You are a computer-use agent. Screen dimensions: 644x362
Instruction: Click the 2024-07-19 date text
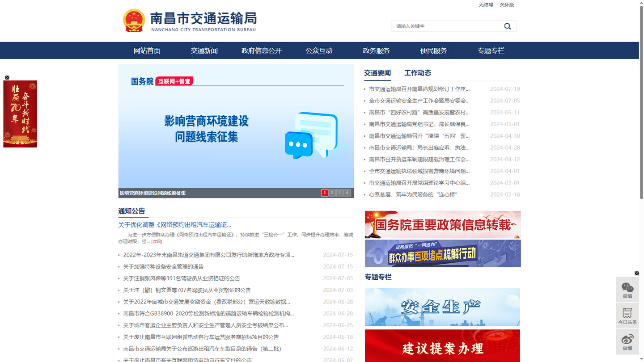tap(505, 89)
